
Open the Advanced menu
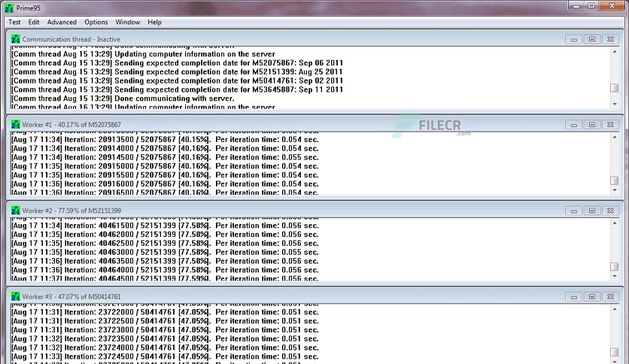click(x=62, y=22)
